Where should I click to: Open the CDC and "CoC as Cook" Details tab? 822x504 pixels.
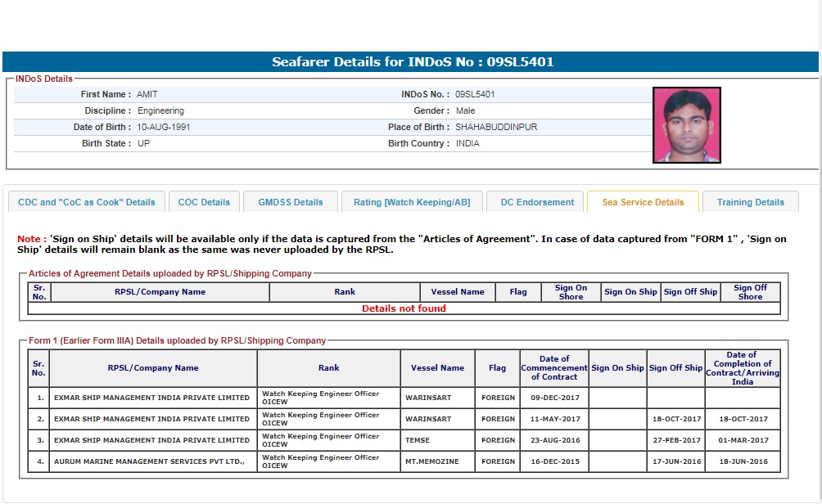point(87,202)
